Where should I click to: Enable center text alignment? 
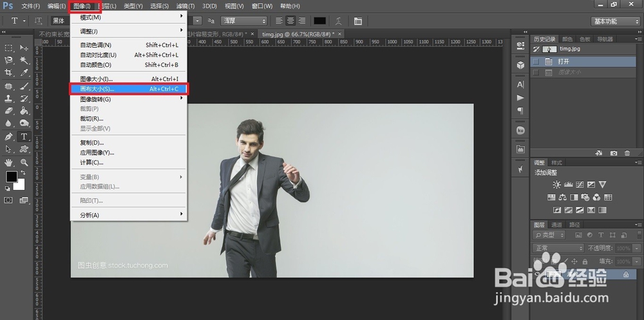pyautogui.click(x=290, y=21)
